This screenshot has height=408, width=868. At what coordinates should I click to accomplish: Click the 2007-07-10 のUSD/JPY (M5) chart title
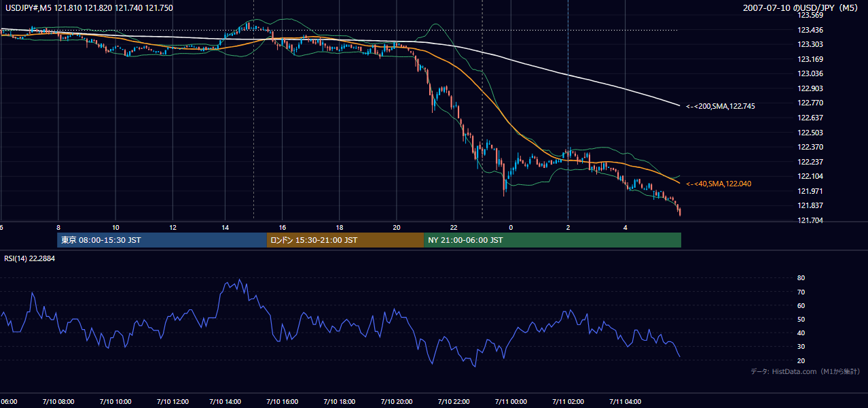pos(801,7)
